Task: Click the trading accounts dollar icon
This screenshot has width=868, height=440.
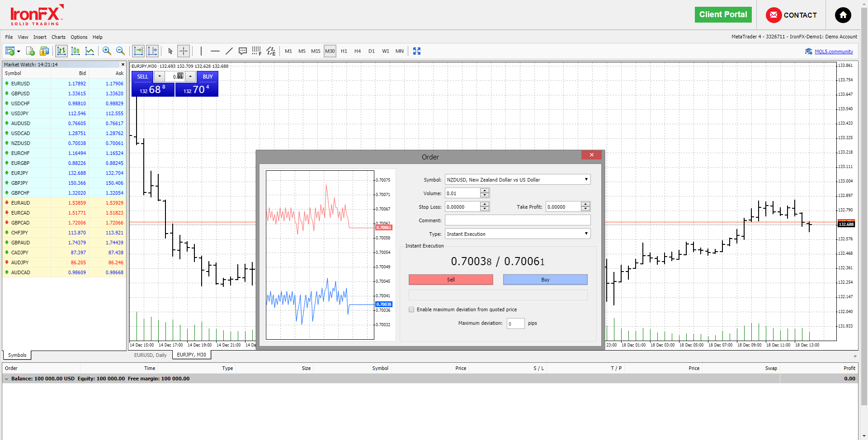Action: click(44, 51)
